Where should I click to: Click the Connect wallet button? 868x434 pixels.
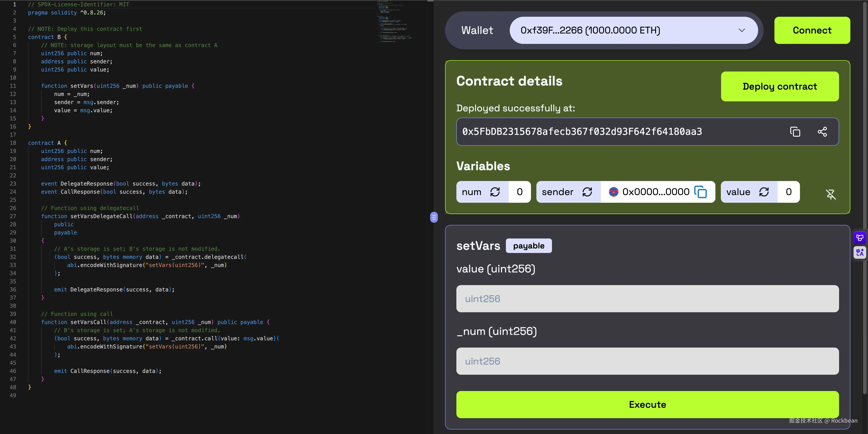tap(812, 30)
